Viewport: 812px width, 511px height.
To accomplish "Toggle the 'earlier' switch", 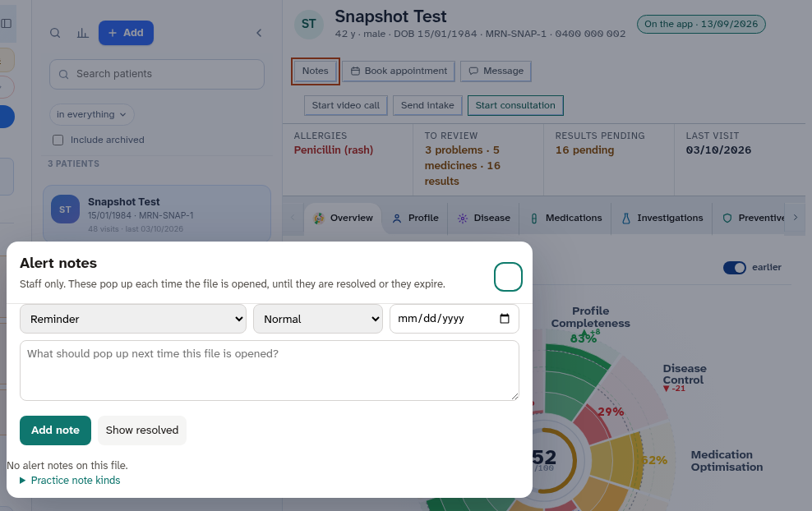I will 734,268.
